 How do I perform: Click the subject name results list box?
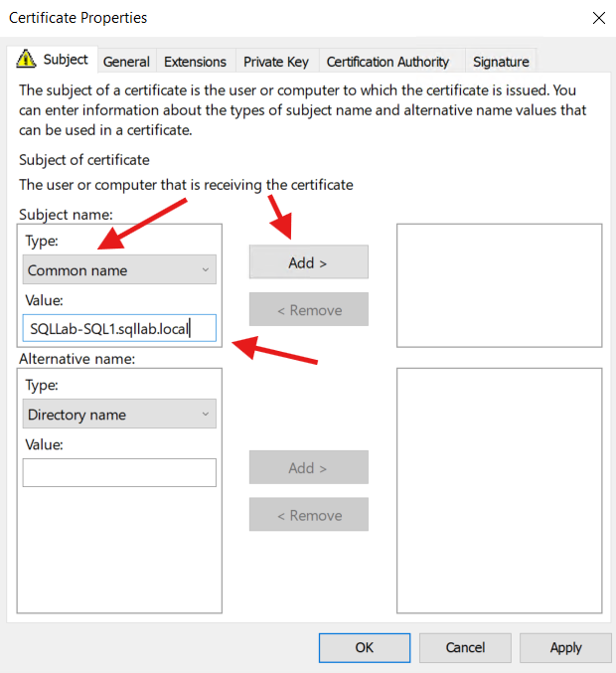coord(500,285)
